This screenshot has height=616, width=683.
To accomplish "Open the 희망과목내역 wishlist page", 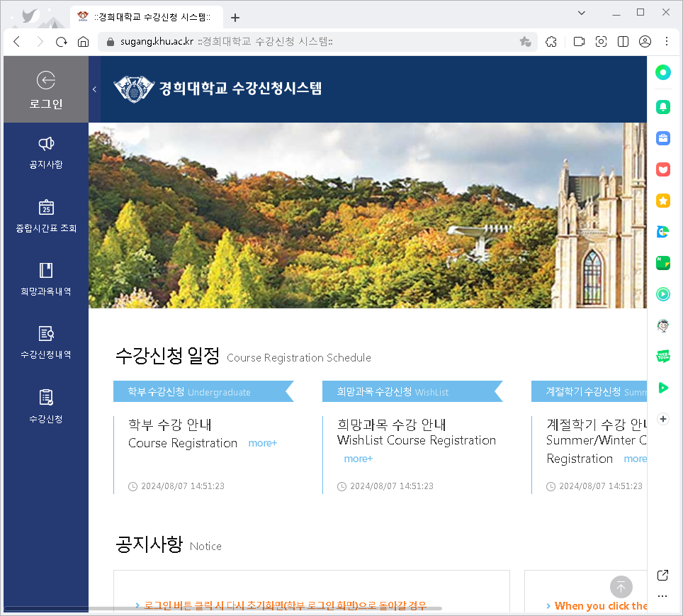I will (45, 279).
